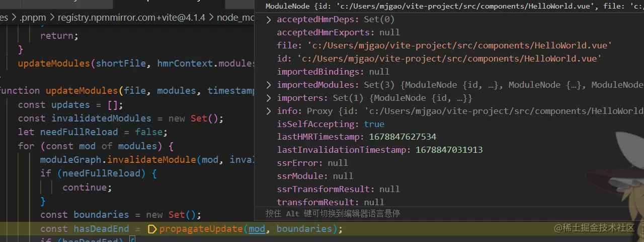Click the .pnpm breadcrumb segment
The image size is (644, 242).
(x=32, y=17)
